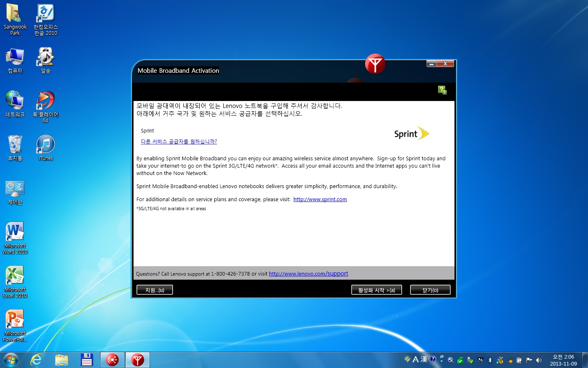Click the Windows Start button
The image size is (588, 368).
click(11, 360)
